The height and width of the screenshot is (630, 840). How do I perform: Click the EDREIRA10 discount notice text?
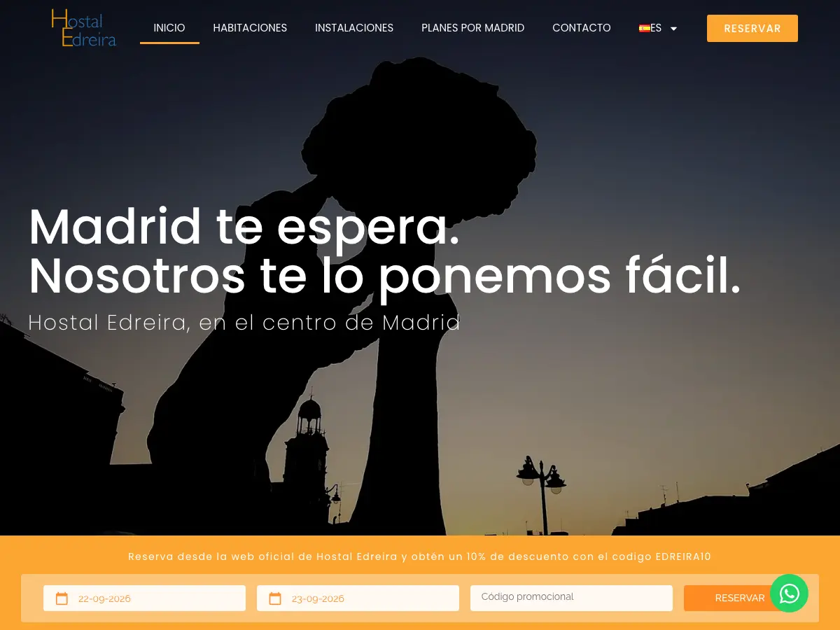420,556
